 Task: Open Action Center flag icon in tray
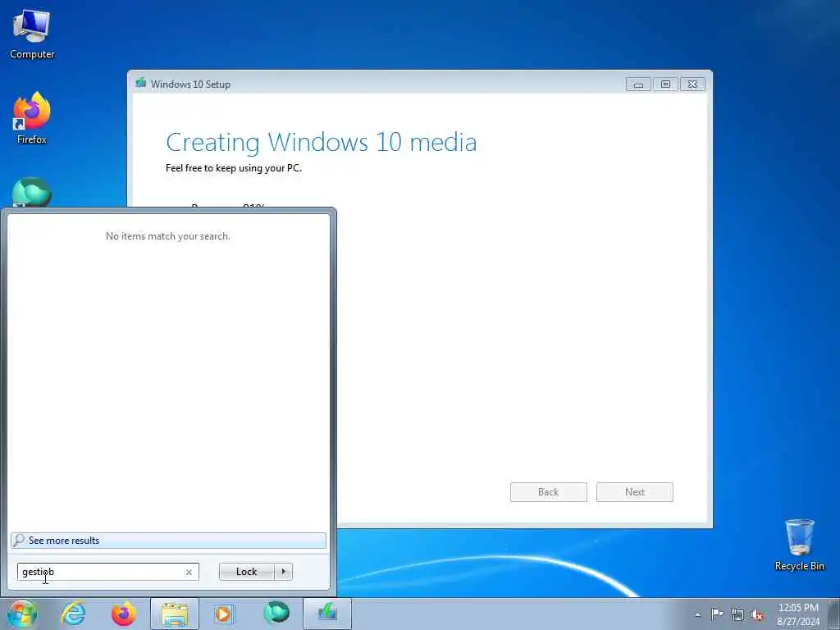[x=717, y=614]
